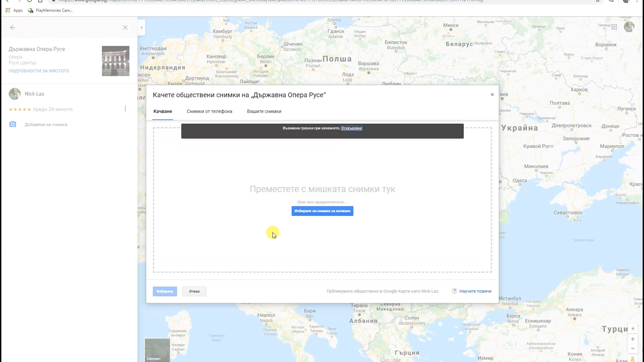Open the Chrome Apps bookmarks icon
The height and width of the screenshot is (362, 644).
(8, 10)
